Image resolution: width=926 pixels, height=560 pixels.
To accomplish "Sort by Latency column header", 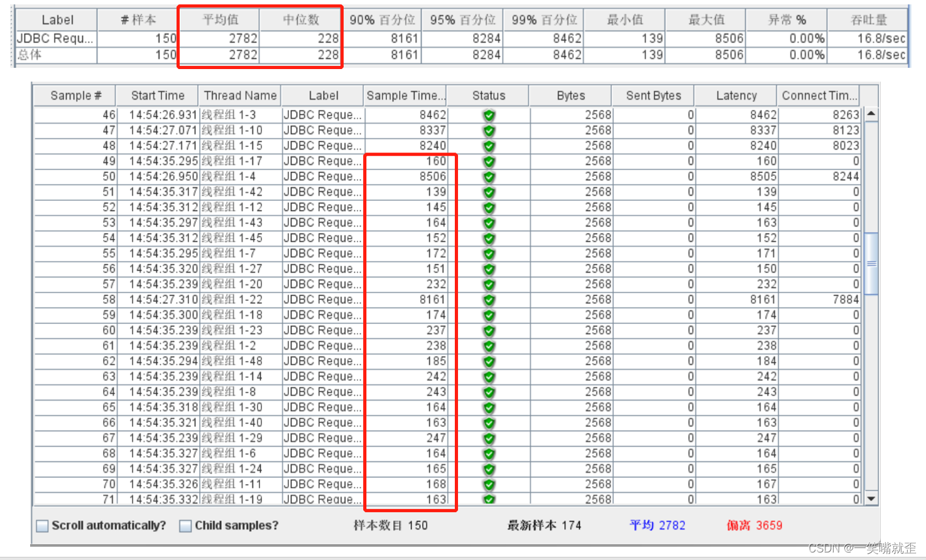I will tap(736, 95).
